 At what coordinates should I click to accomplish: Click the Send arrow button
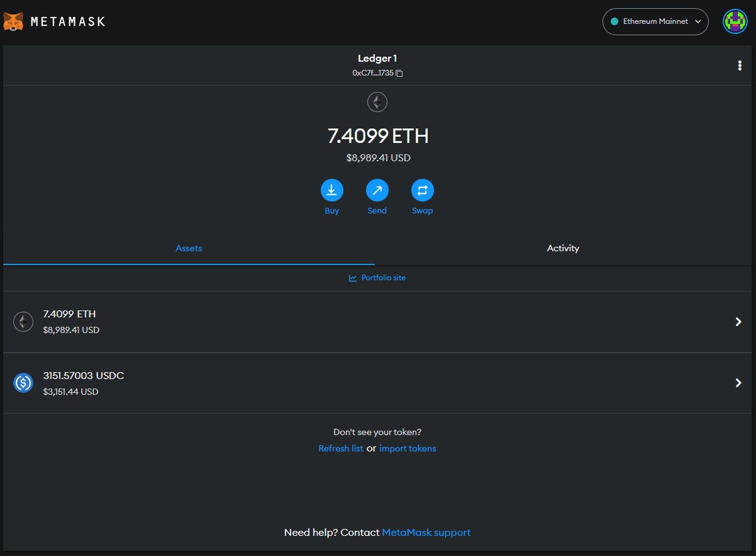click(377, 190)
